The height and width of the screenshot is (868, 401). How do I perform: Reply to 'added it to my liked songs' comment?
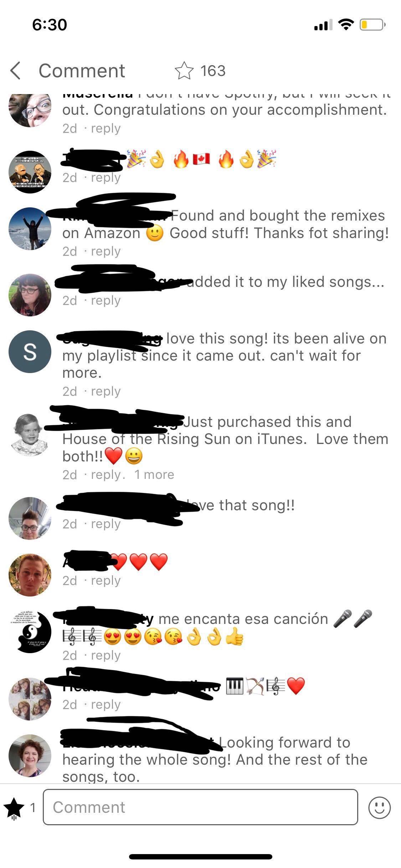[x=106, y=300]
